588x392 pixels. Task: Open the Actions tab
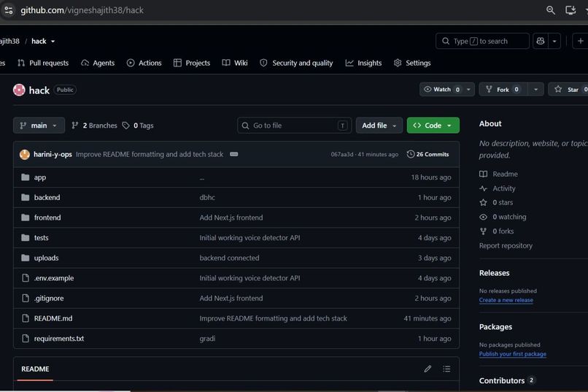pyautogui.click(x=144, y=63)
